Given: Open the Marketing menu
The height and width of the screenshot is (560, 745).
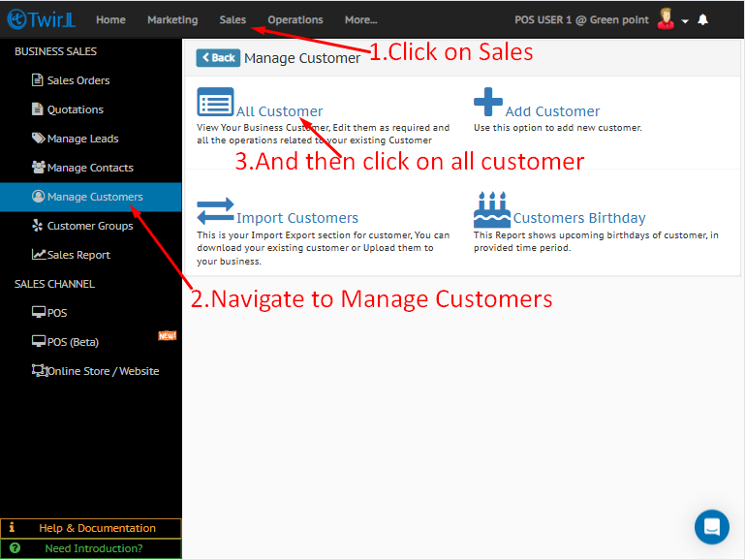Looking at the screenshot, I should click(x=172, y=19).
